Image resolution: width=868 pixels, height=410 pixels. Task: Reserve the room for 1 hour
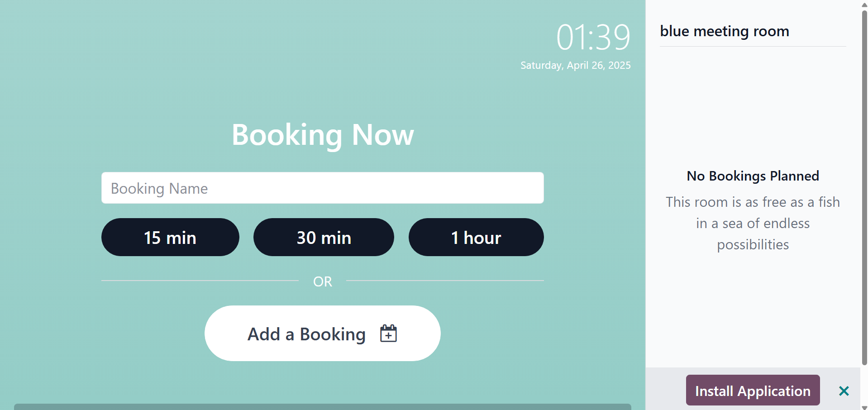tap(476, 237)
